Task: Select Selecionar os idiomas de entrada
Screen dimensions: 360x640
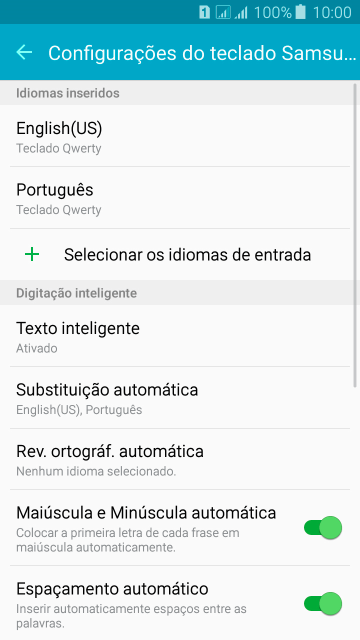Action: click(x=180, y=255)
